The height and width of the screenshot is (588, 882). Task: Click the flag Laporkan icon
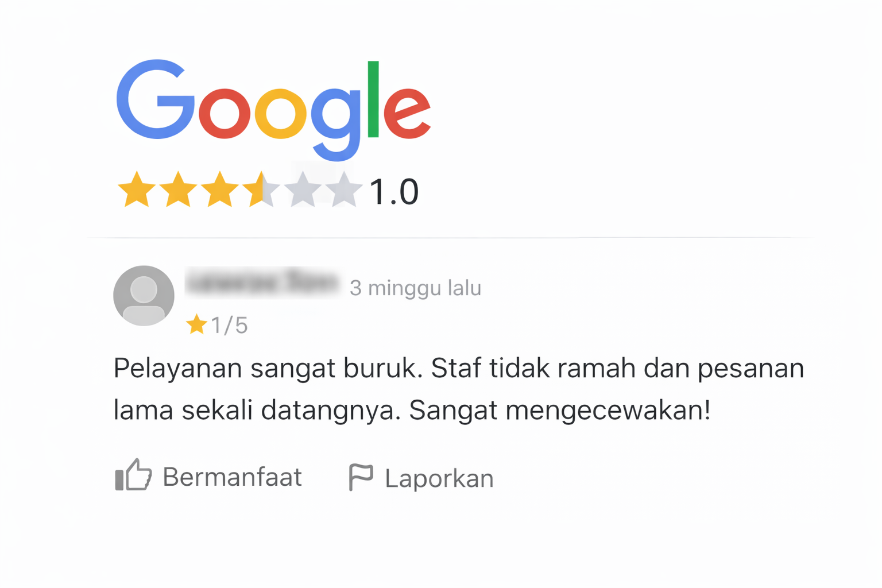(361, 477)
